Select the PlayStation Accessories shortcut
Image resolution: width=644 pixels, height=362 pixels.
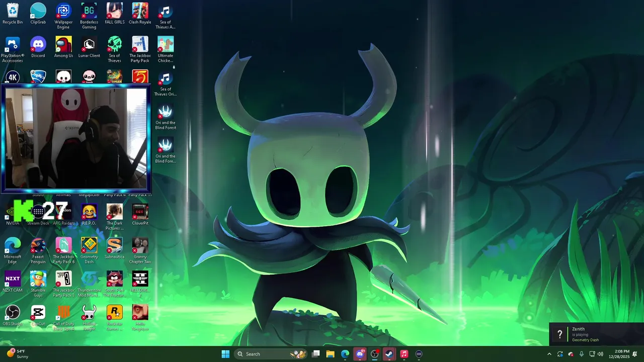[13, 49]
